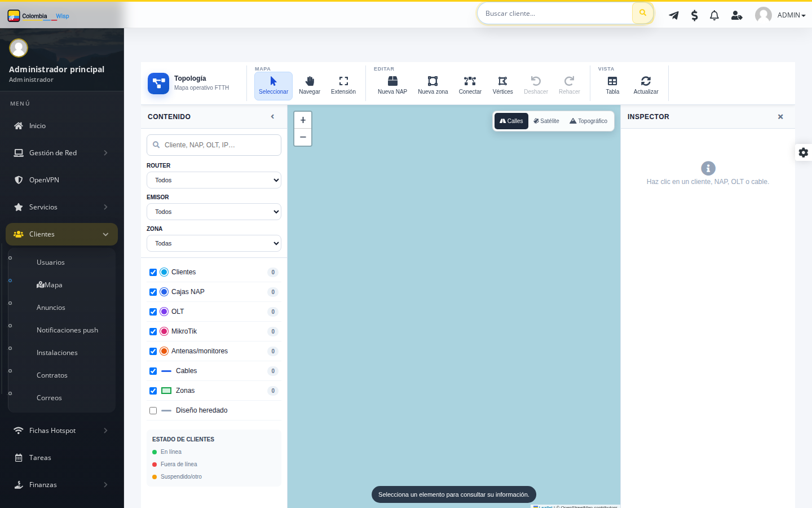Open the settings gear tab

pos(804,152)
